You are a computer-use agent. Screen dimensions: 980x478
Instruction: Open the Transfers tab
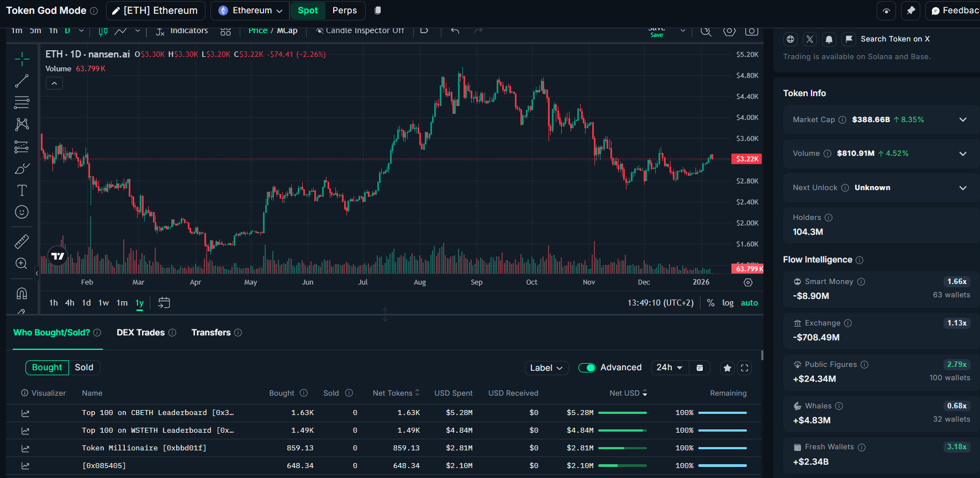click(211, 333)
